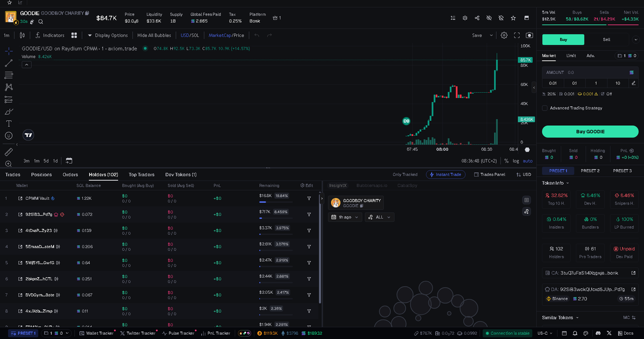Screen dimensions: 644x339
Task: Toggle percent scale on chart
Action: (506, 161)
